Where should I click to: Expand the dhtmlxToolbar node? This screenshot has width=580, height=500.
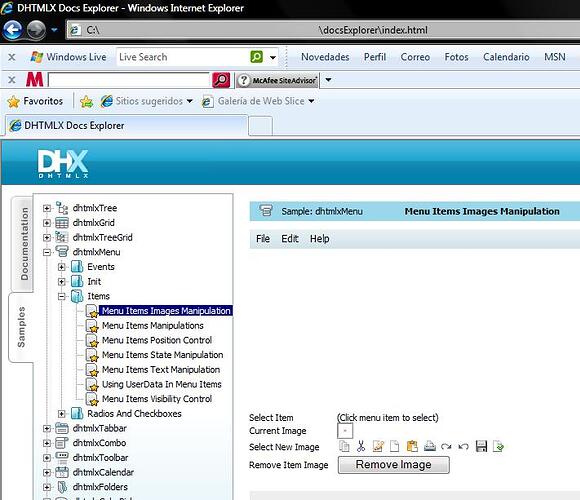point(47,458)
